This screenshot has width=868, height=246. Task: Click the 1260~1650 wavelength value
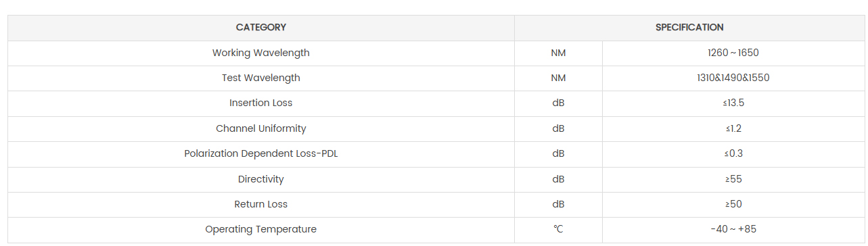pyautogui.click(x=733, y=53)
